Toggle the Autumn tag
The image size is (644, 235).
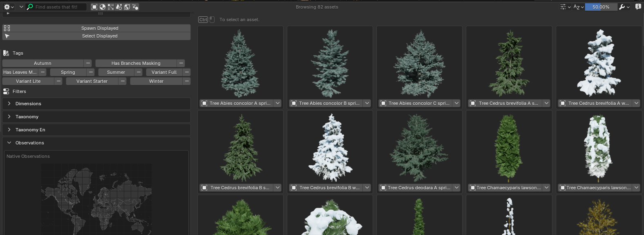pyautogui.click(x=43, y=63)
